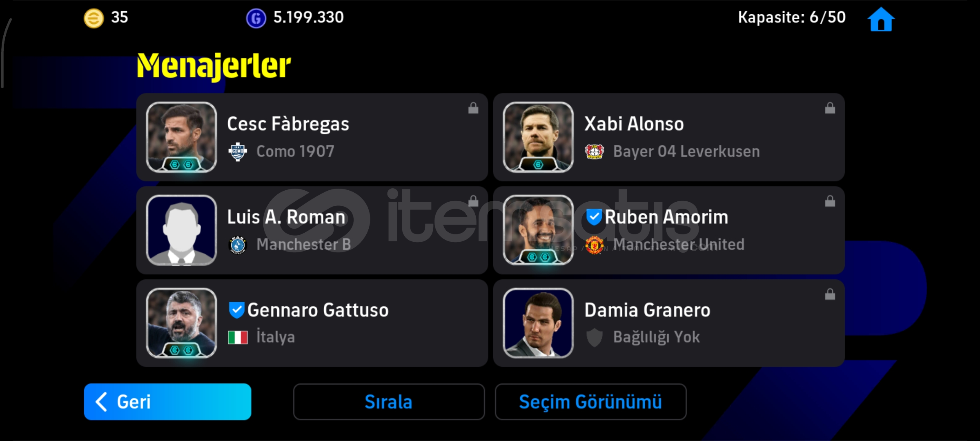Select the checkmark badge beside Ruben Amorim
Screen dimensions: 980x441
coord(594,217)
